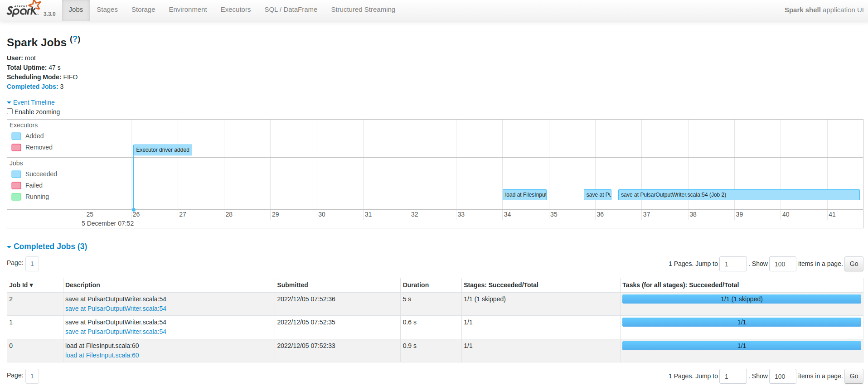Open Job 1 save at PulsarOutputWriter link
The width and height of the screenshot is (868, 386).
tap(116, 332)
